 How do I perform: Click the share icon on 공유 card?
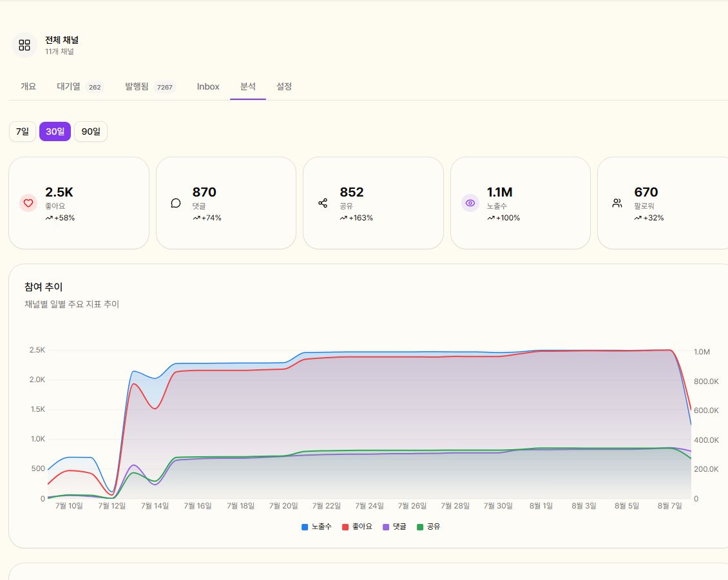[323, 203]
